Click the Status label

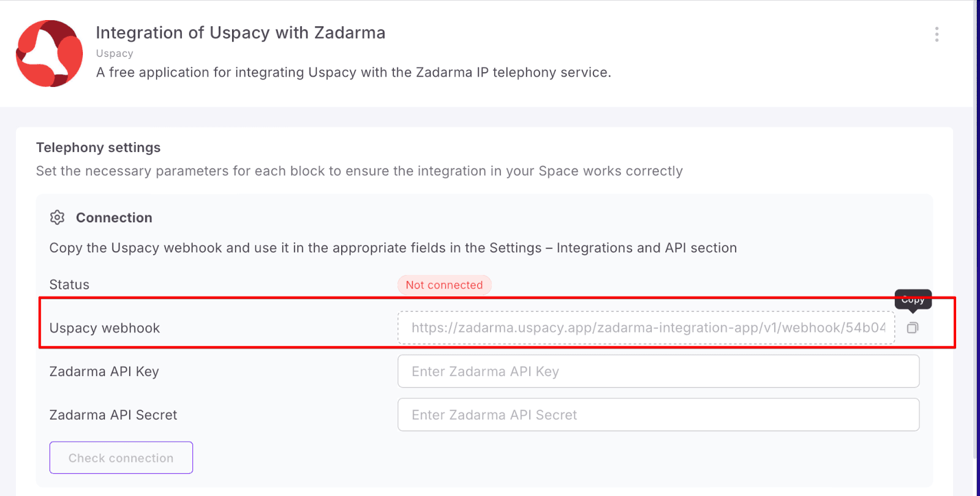[x=69, y=285]
